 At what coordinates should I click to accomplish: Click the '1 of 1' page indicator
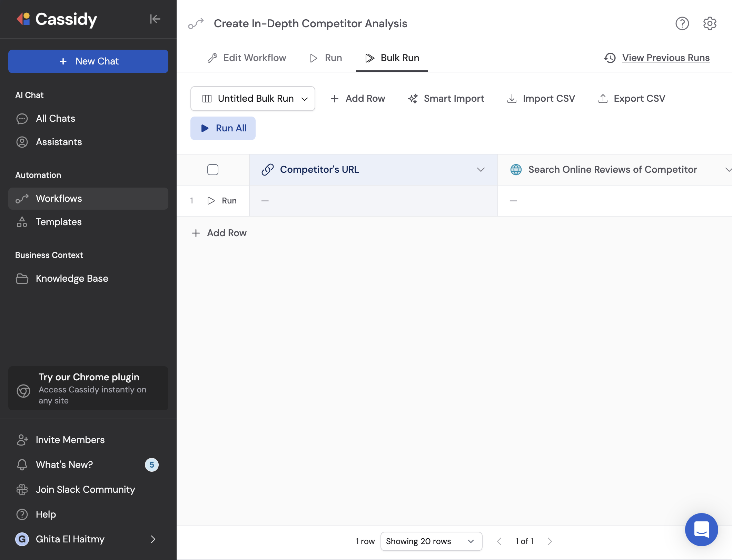524,541
